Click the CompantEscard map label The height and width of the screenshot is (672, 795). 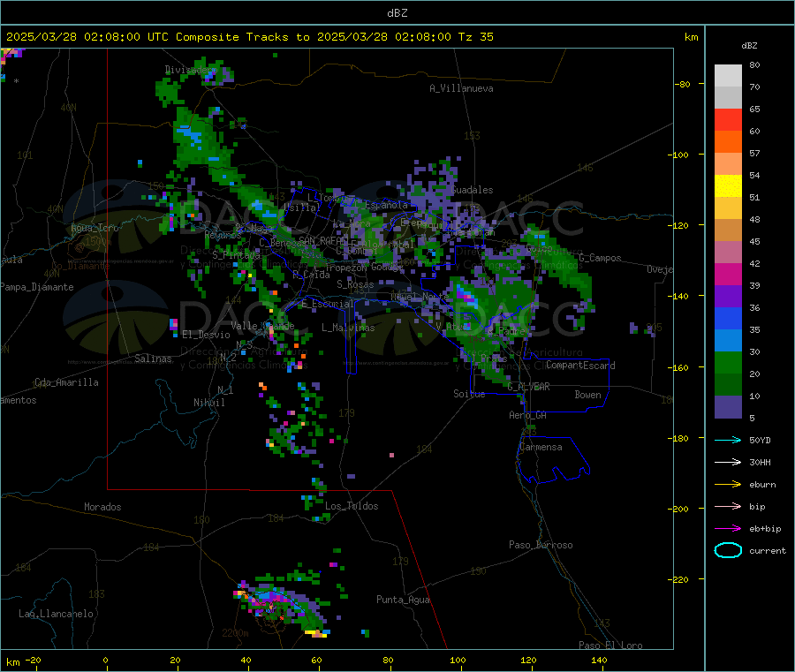[580, 366]
